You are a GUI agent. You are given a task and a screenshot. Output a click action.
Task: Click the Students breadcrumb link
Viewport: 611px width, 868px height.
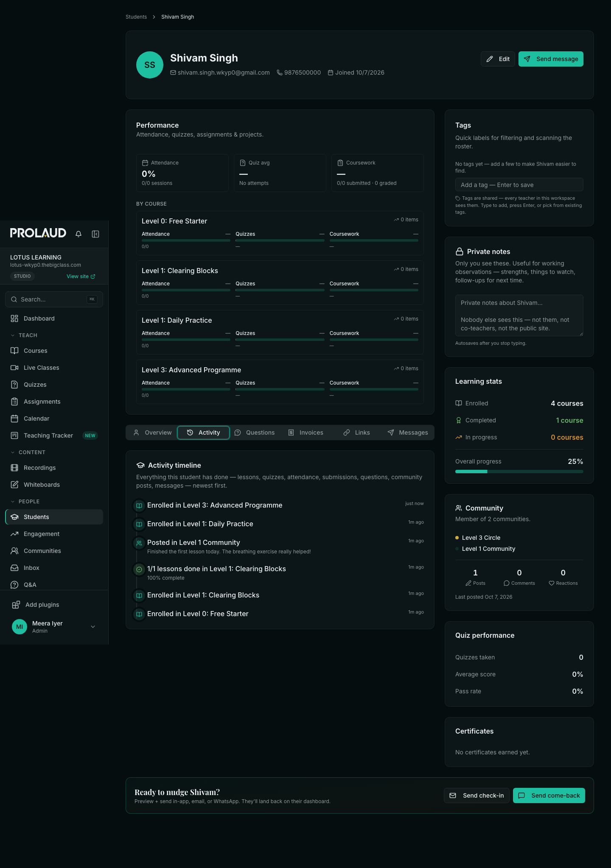136,17
